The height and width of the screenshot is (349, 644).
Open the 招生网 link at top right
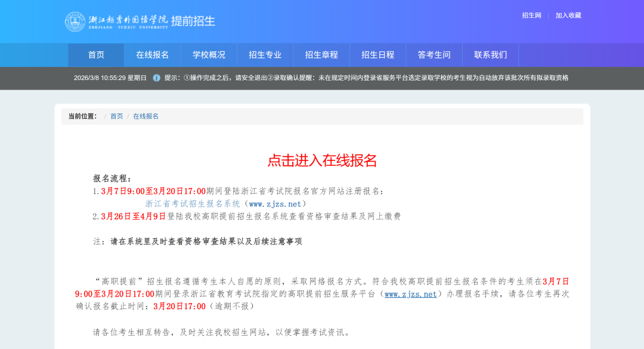[x=531, y=15]
